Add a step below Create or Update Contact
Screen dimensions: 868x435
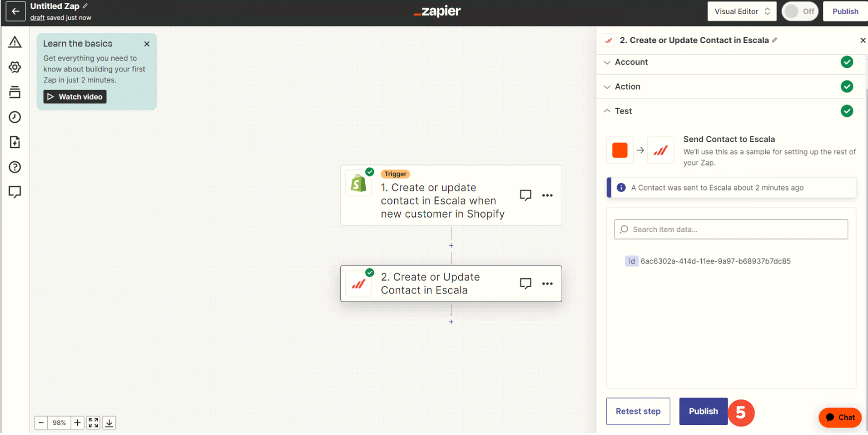coord(451,322)
